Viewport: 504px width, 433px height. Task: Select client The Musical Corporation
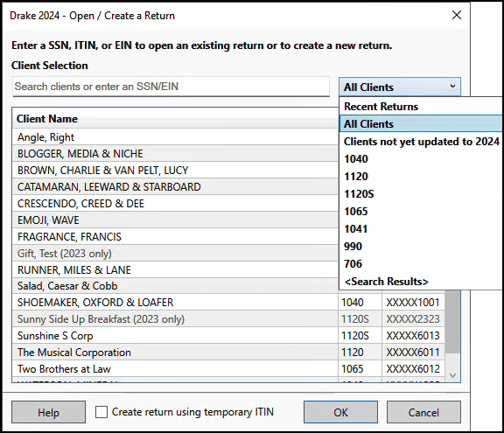click(175, 353)
